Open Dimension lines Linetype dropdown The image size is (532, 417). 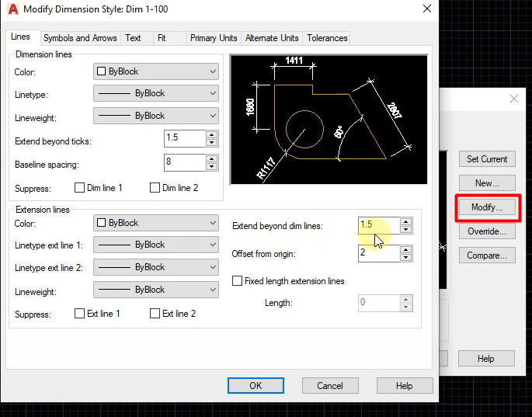[156, 93]
